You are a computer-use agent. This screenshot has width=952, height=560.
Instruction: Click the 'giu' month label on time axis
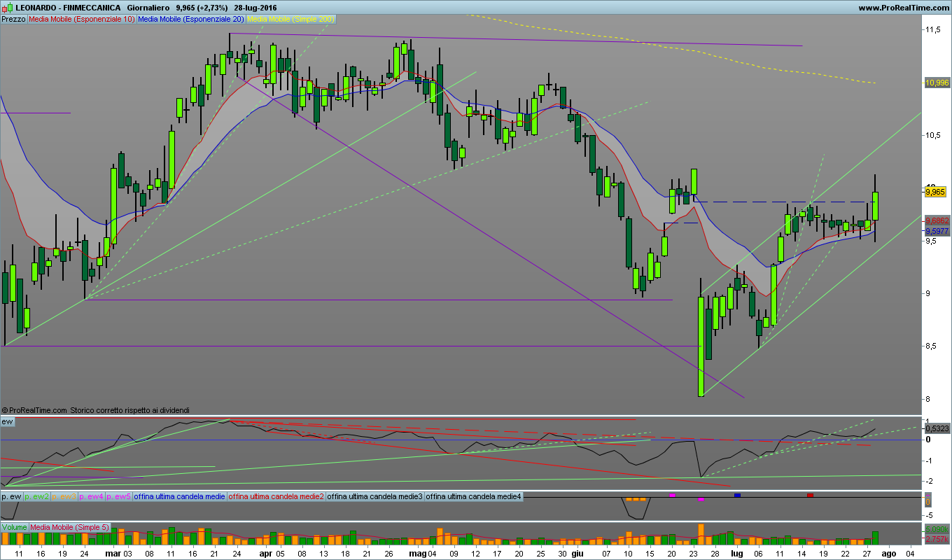coord(577,553)
